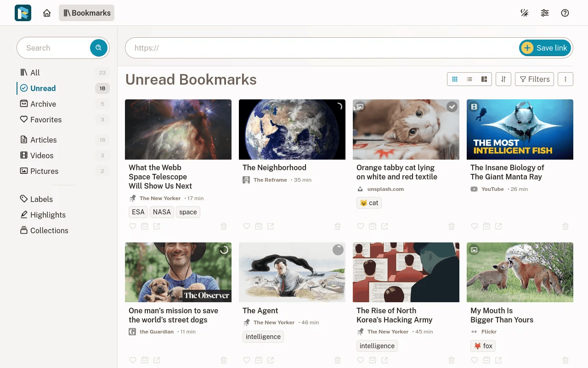Favorite 'The Neighborhood' bookmark
Screen dimensions: 588x368
point(247,226)
